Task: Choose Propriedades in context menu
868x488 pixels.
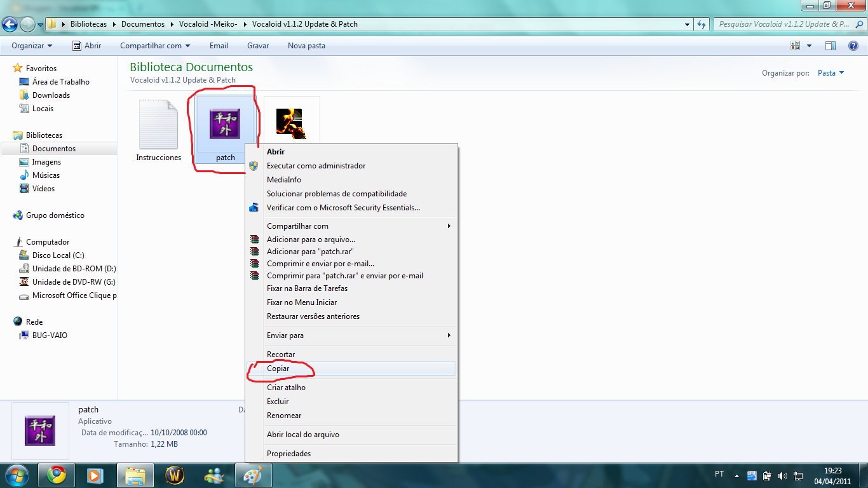Action: click(351, 454)
